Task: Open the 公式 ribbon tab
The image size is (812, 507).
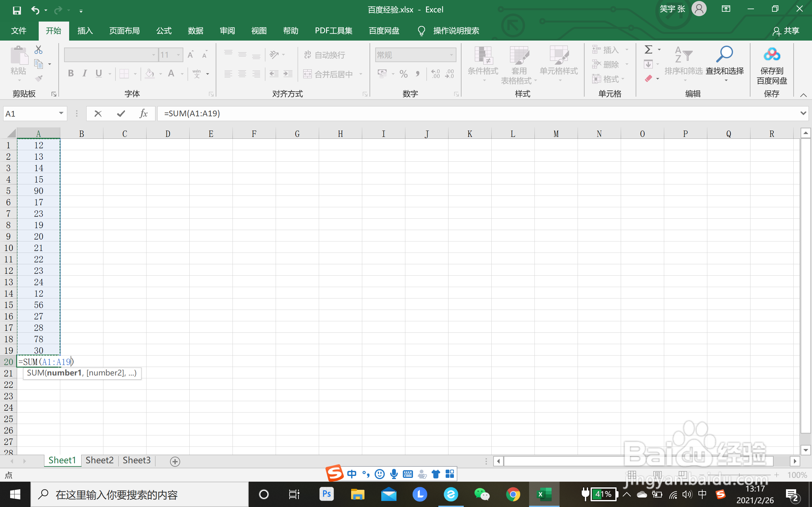Action: tap(164, 31)
